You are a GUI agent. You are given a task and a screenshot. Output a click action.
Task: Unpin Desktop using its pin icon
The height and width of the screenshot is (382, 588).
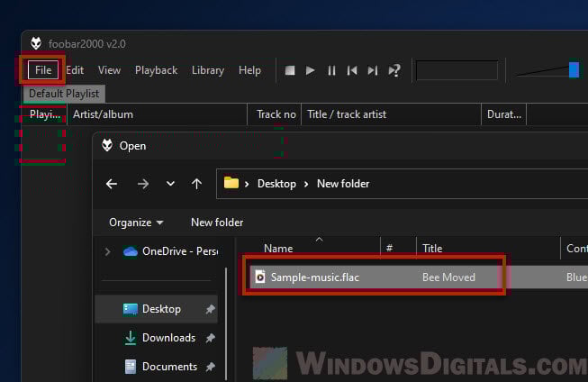tap(210, 309)
